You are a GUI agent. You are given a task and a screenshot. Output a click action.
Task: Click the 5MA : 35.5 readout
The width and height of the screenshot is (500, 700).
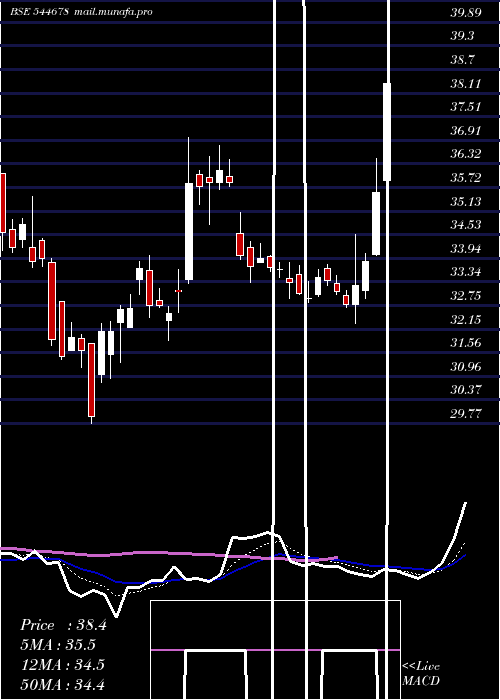click(58, 645)
